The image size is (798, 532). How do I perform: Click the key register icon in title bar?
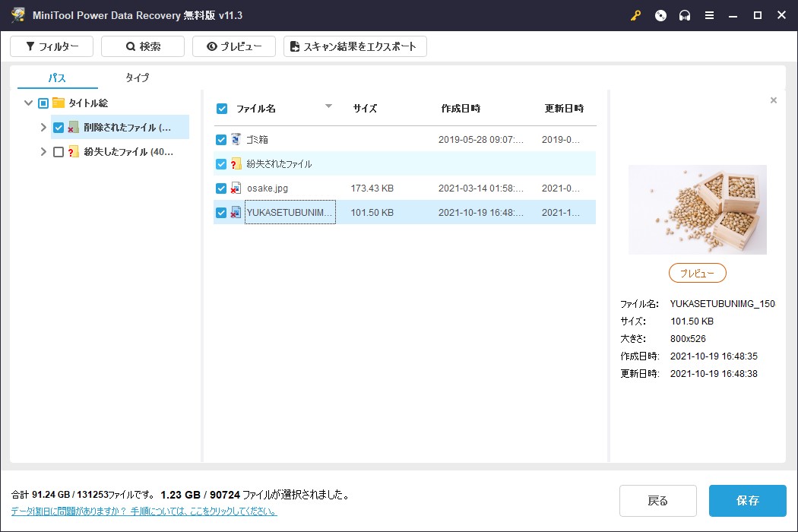tap(636, 15)
